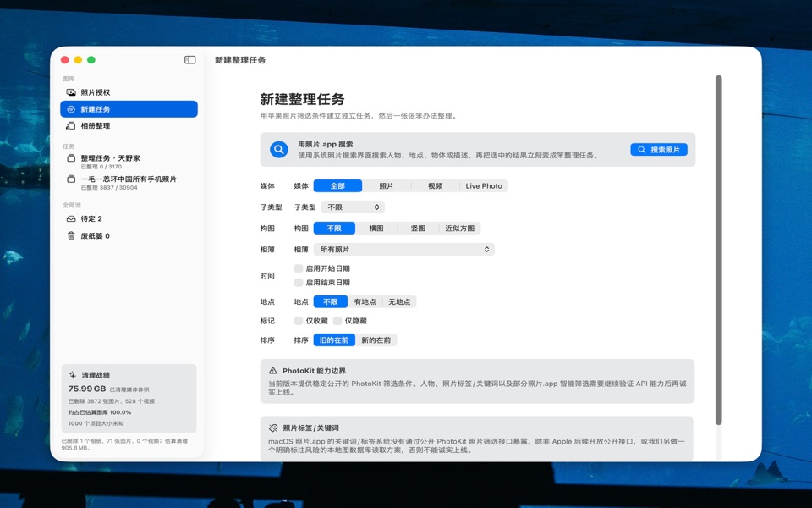Click the 相册整理 sidebar icon
This screenshot has height=508, width=812.
point(71,125)
